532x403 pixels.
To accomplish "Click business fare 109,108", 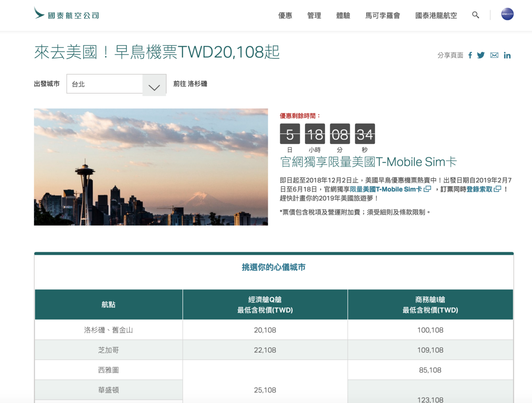I will pos(430,350).
